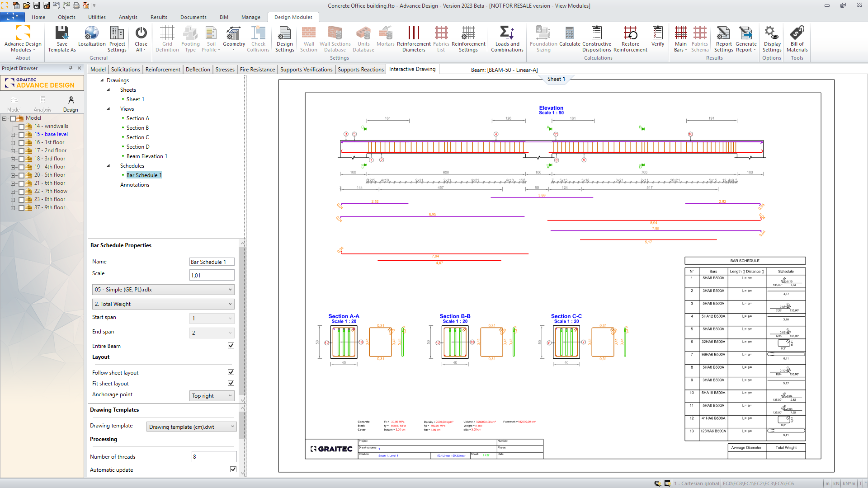
Task: Open the Home ribbon tab
Action: point(38,17)
